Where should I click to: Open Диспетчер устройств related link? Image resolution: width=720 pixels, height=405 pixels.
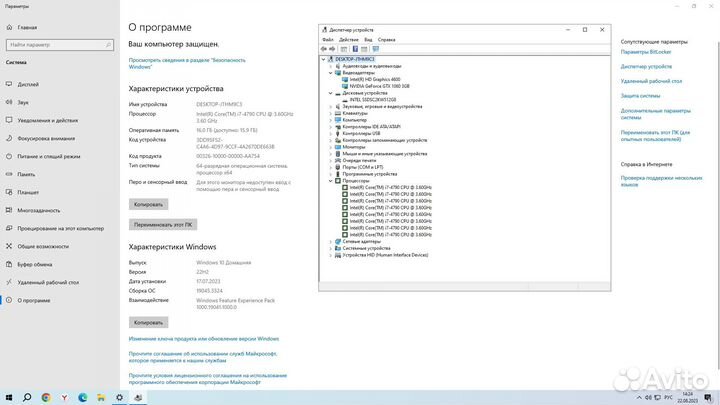pos(646,67)
